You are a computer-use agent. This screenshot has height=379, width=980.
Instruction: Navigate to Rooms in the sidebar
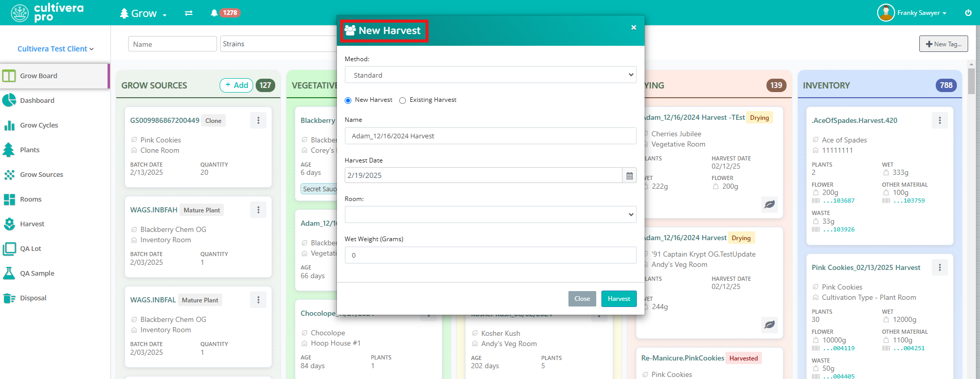pyautogui.click(x=30, y=199)
